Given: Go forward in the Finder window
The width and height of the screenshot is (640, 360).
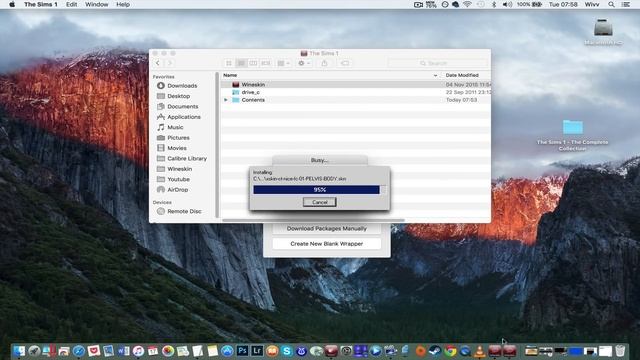Looking at the screenshot, I should pos(169,63).
